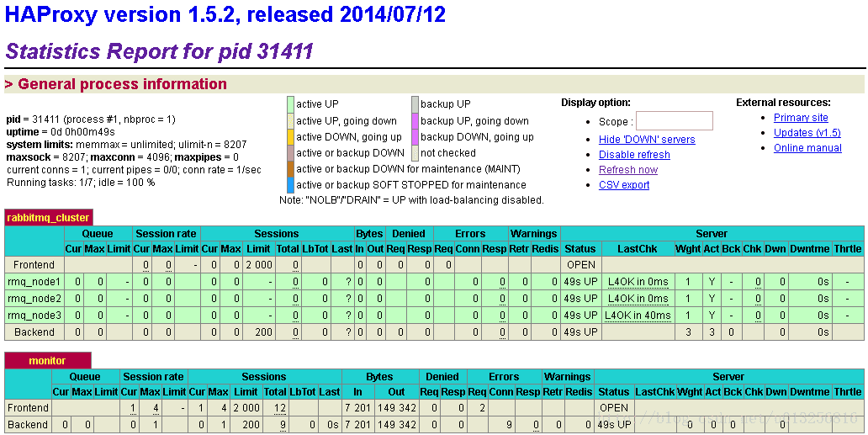Click the monitor proxy title

pos(48,360)
